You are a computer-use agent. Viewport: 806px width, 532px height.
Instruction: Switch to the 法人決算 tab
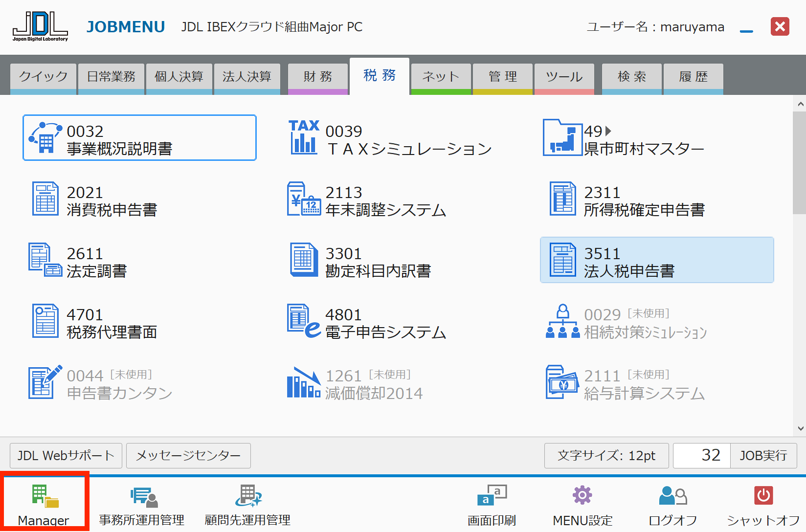[x=247, y=79]
